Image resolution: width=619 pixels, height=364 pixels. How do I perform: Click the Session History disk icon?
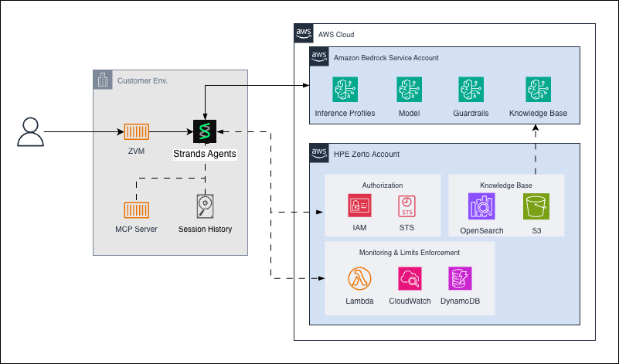(206, 206)
